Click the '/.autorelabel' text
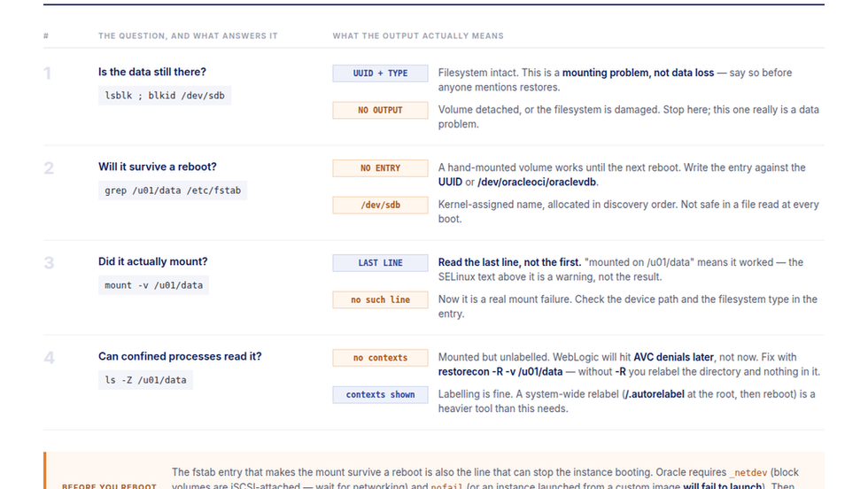Screen dimensions: 868x489 point(655,394)
